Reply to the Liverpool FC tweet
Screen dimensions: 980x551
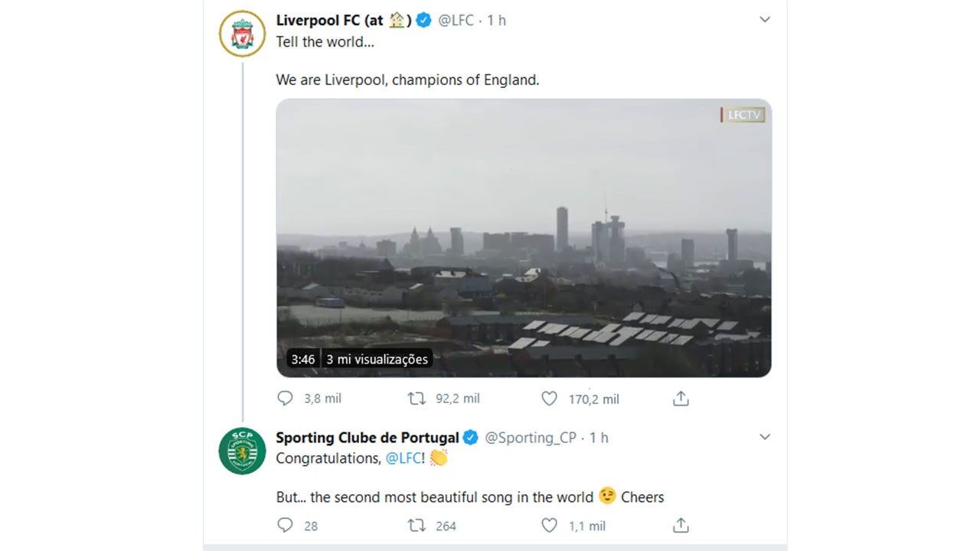(x=285, y=399)
